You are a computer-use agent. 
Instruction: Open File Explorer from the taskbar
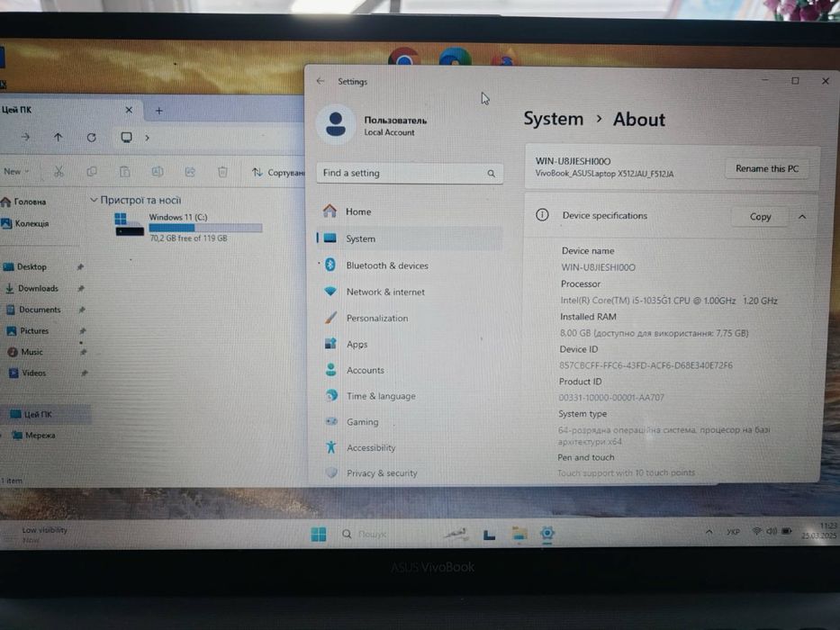(x=519, y=534)
